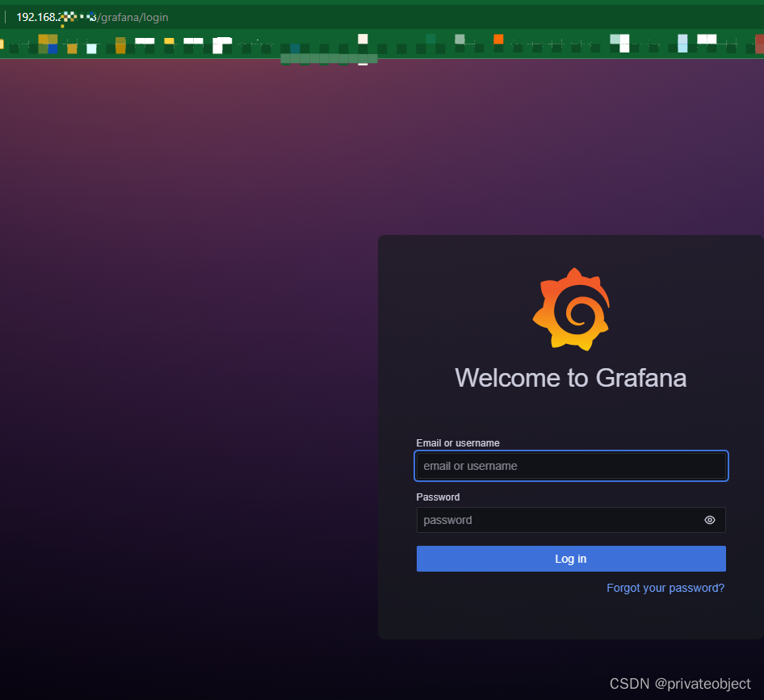The height and width of the screenshot is (700, 764).
Task: Click the "Email or username" field label
Action: [458, 442]
